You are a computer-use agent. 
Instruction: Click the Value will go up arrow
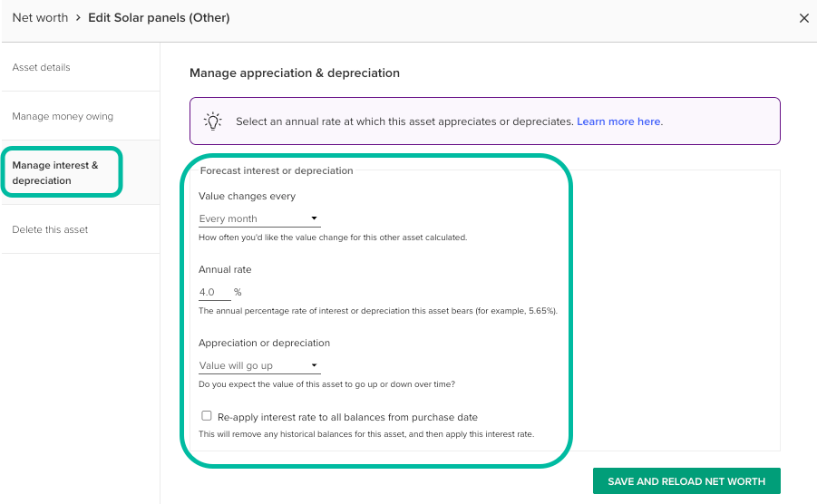(314, 365)
